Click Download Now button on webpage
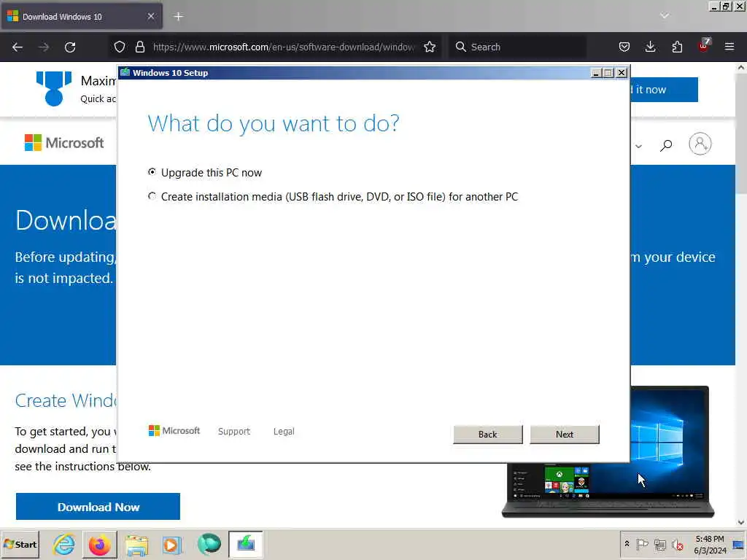Image resolution: width=747 pixels, height=560 pixels. coord(98,507)
